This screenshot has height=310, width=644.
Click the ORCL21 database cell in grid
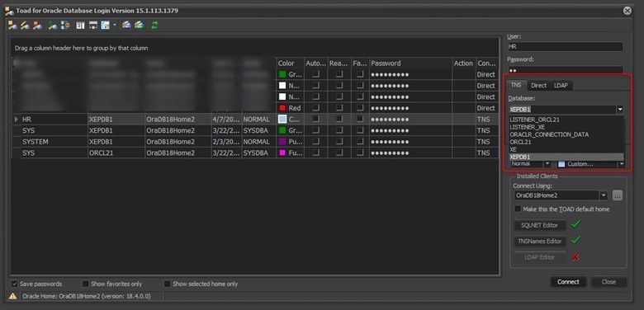pyautogui.click(x=116, y=153)
